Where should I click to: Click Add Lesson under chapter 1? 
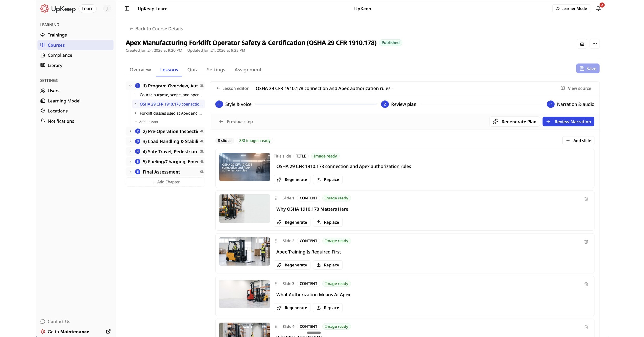(x=146, y=122)
